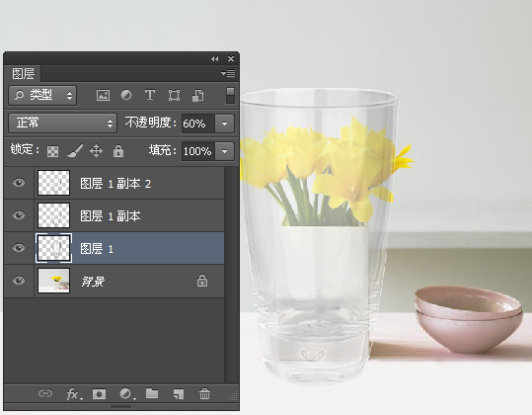The image size is (532, 415).
Task: Filter layers by pixel image icon
Action: click(x=103, y=95)
